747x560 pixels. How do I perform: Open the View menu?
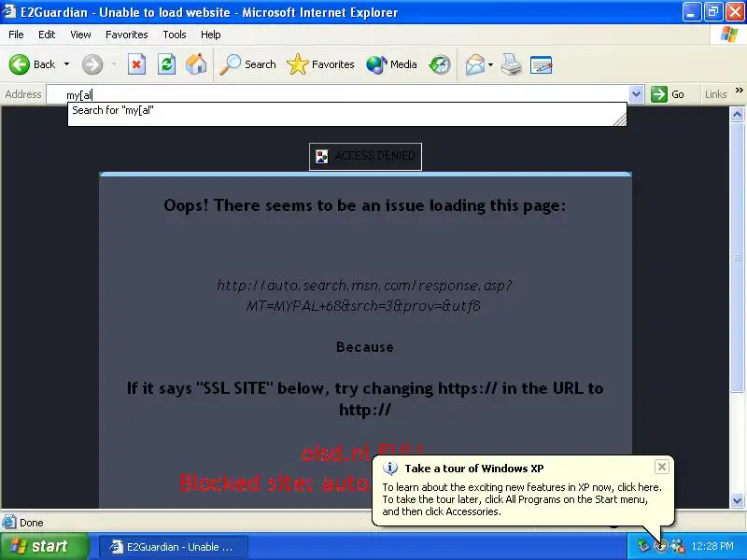80,35
